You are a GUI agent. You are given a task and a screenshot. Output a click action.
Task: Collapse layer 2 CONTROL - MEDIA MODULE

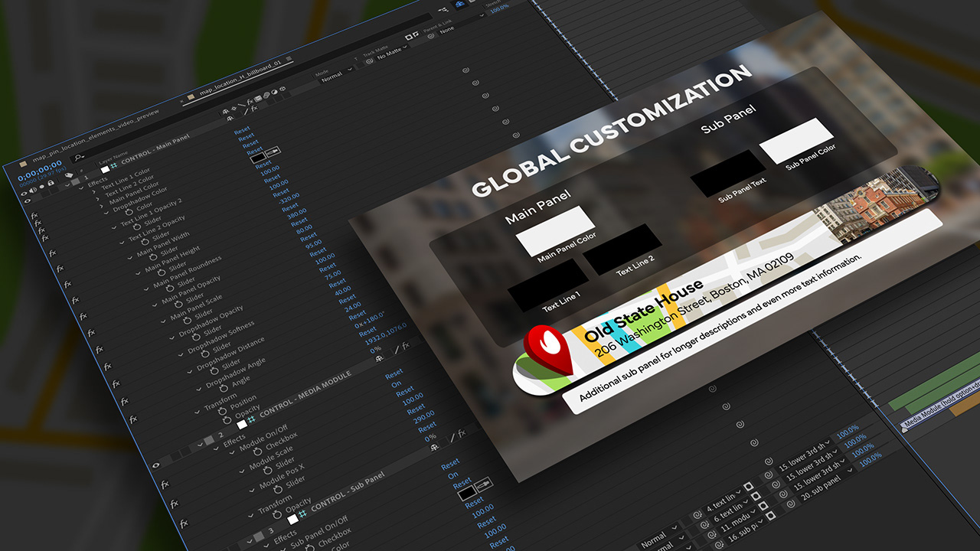(200, 445)
